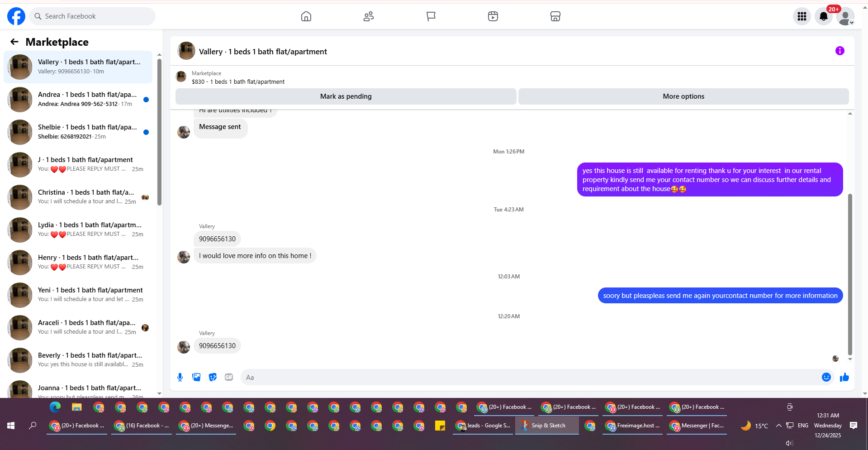Viewport: 868px width, 450px height.
Task: Click 15°C weather widget
Action: pyautogui.click(x=754, y=426)
